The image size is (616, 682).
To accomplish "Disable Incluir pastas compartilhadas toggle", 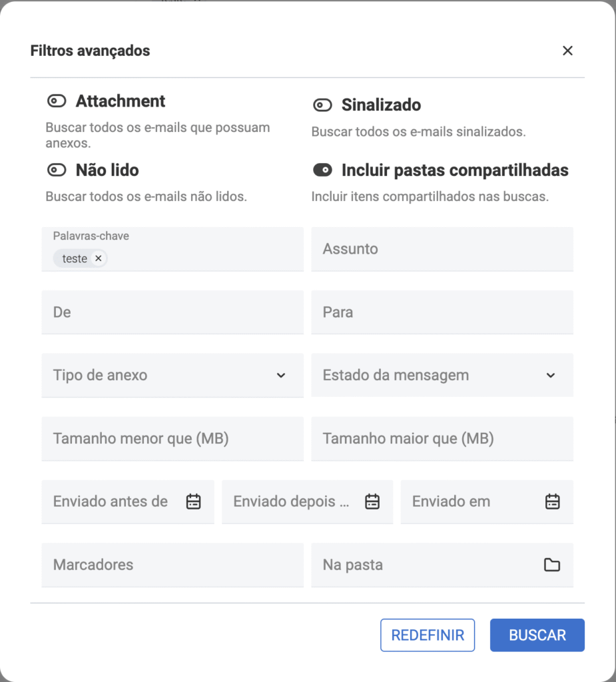I will point(322,170).
